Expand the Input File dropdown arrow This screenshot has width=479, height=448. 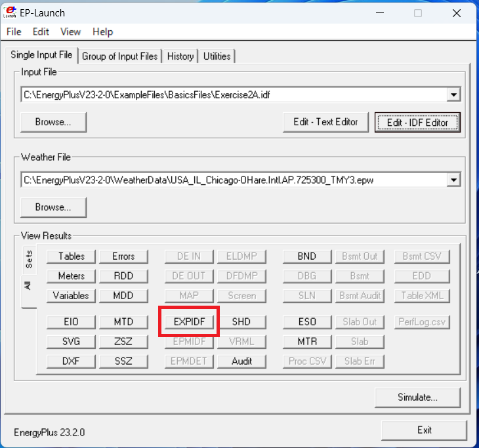point(453,95)
